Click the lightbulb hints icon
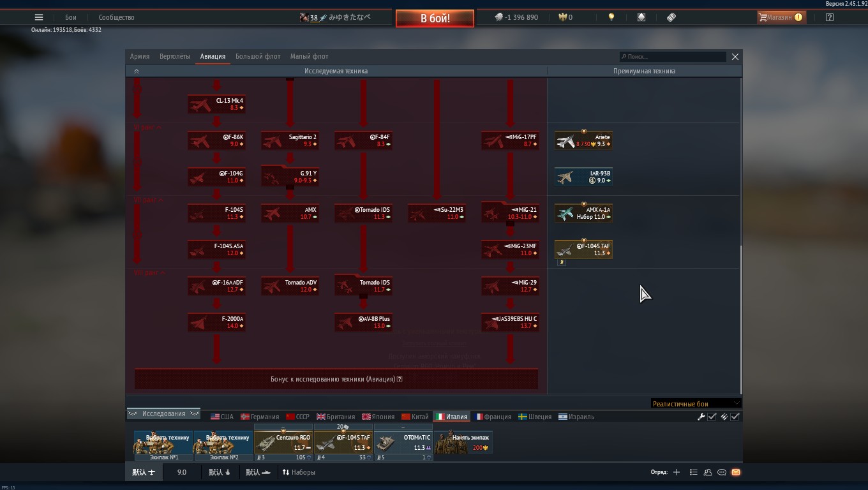The width and height of the screenshot is (868, 490). (611, 17)
